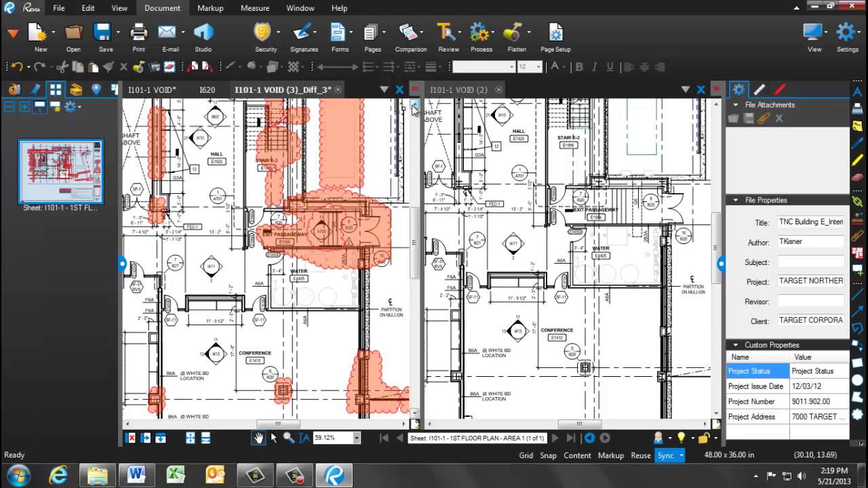Toggle Bold text formatting
This screenshot has height=488, width=868.
[578, 66]
